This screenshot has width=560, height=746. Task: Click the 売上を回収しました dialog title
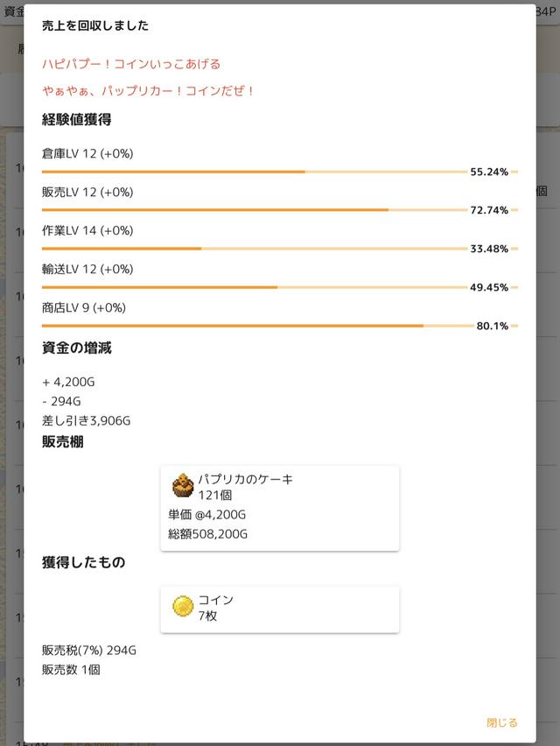point(95,26)
